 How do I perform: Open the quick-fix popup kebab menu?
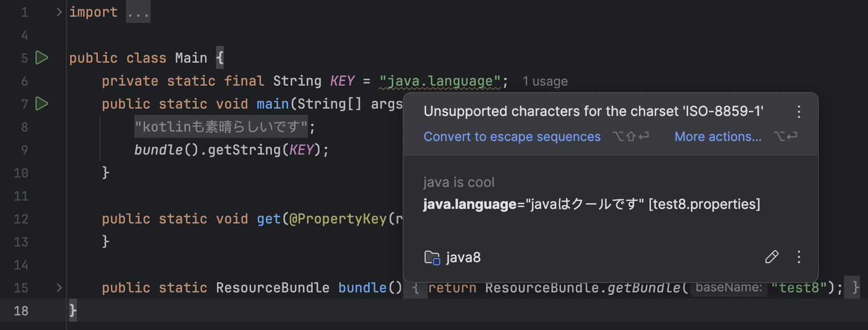click(798, 111)
